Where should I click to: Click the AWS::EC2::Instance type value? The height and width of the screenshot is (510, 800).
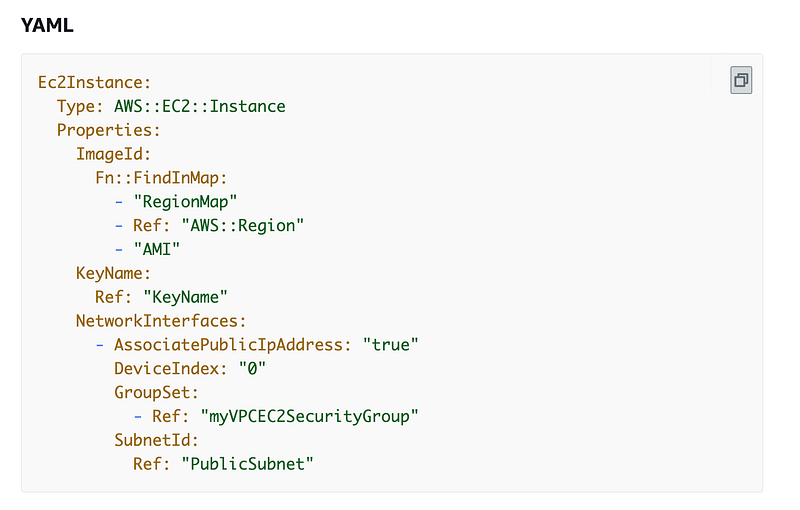point(200,106)
